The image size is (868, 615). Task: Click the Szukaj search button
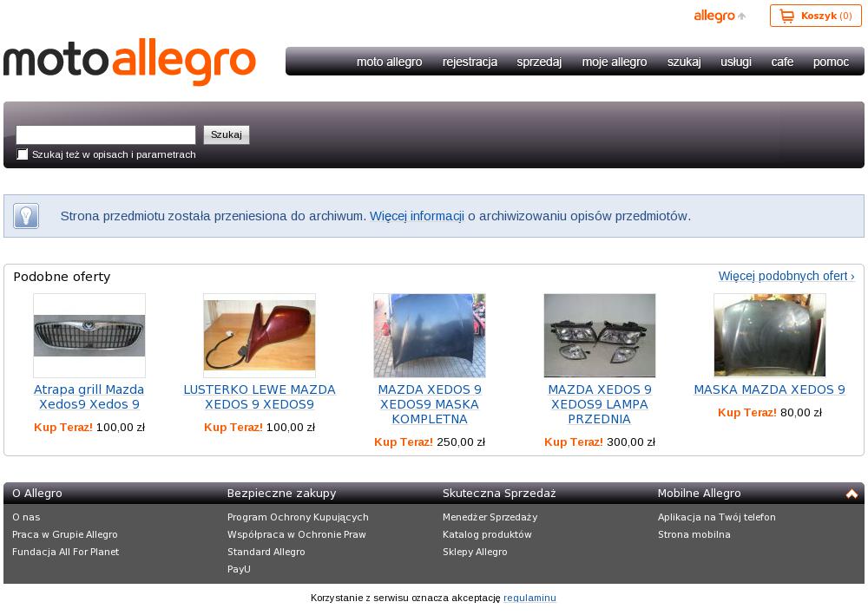tap(227, 135)
